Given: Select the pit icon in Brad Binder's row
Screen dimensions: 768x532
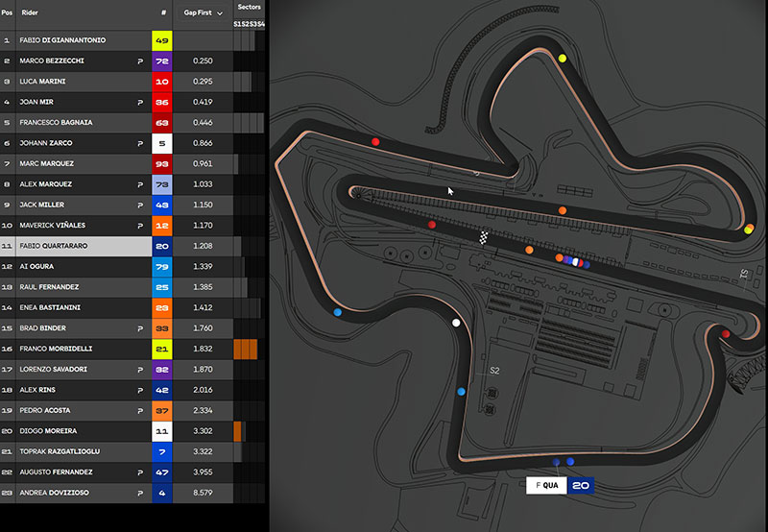Looking at the screenshot, I should (x=140, y=327).
